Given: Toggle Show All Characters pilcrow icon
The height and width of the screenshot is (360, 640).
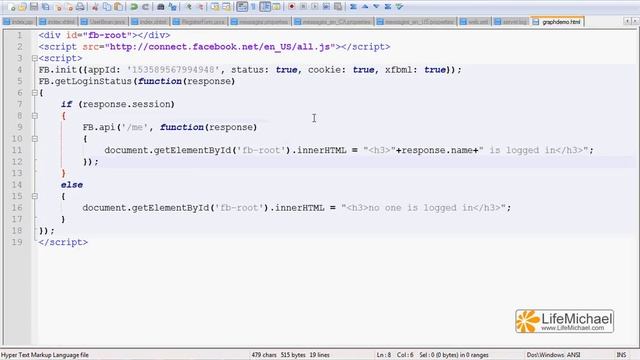Looking at the screenshot, I should click(253, 7).
